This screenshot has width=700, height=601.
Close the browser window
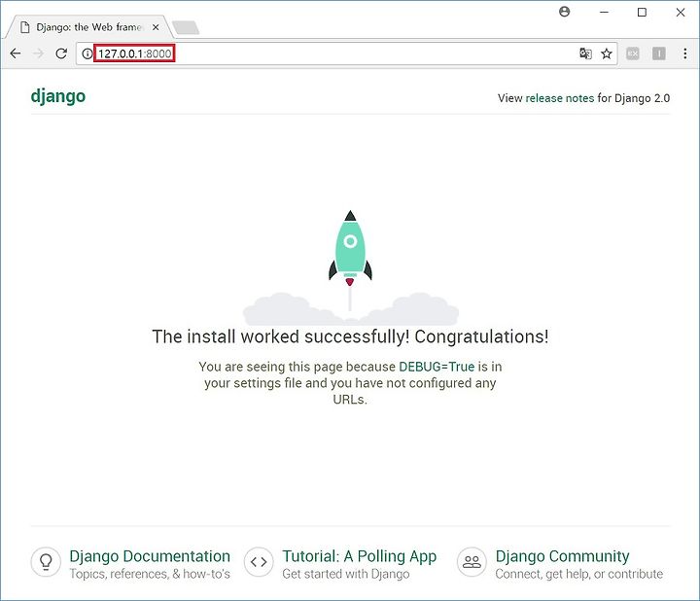(681, 12)
